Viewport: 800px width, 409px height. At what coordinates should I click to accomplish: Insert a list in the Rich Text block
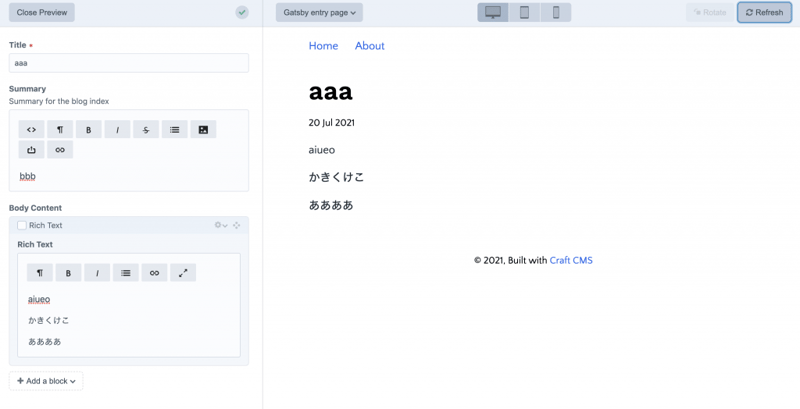(125, 272)
